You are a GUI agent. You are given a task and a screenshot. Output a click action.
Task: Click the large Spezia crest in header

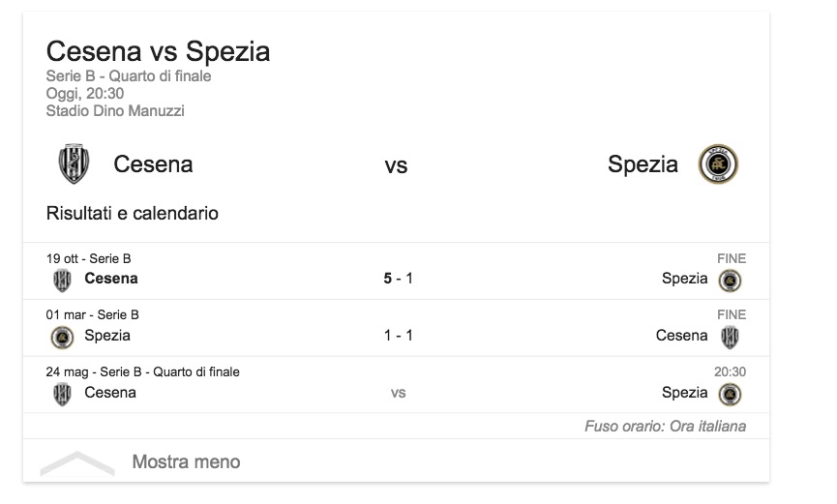pos(718,163)
